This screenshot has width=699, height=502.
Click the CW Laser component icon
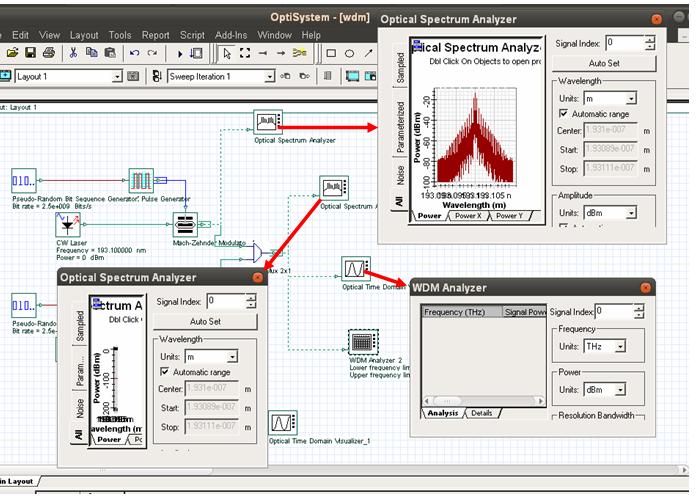68,225
